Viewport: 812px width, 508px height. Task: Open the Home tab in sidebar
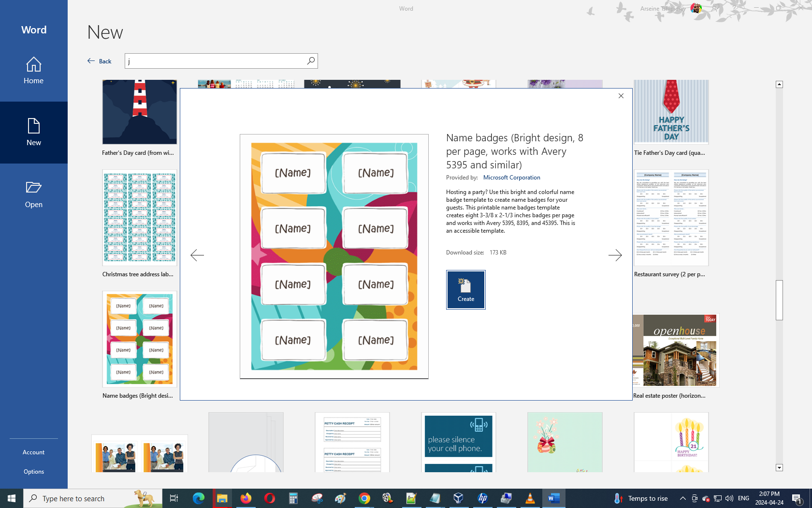click(x=34, y=71)
